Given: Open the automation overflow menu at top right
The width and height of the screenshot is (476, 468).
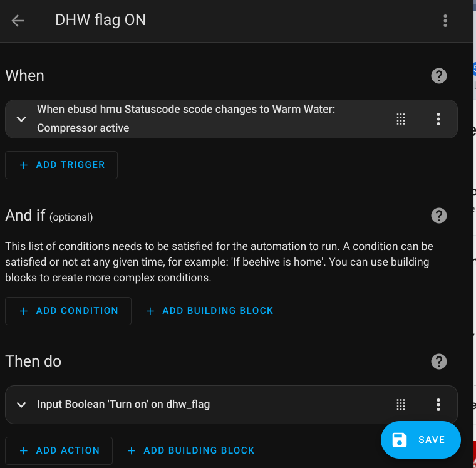Looking at the screenshot, I should (445, 21).
